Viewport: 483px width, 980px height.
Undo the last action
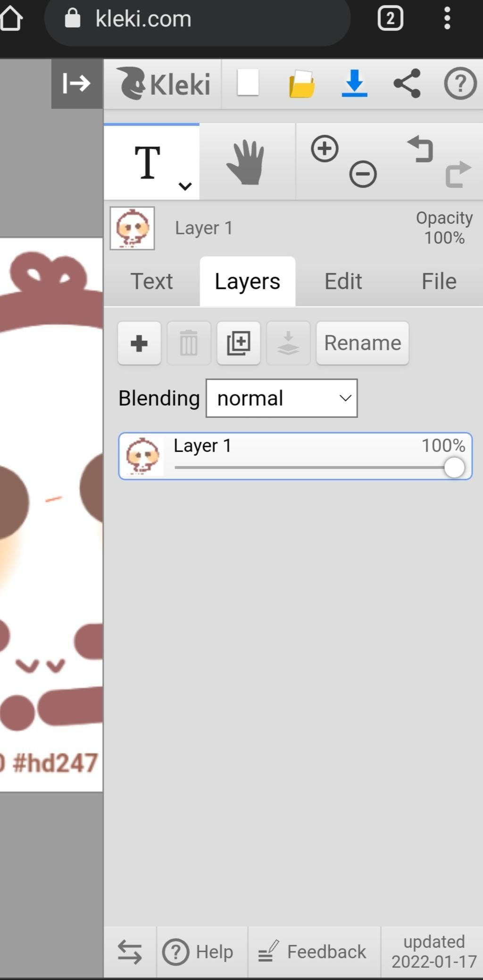point(420,149)
